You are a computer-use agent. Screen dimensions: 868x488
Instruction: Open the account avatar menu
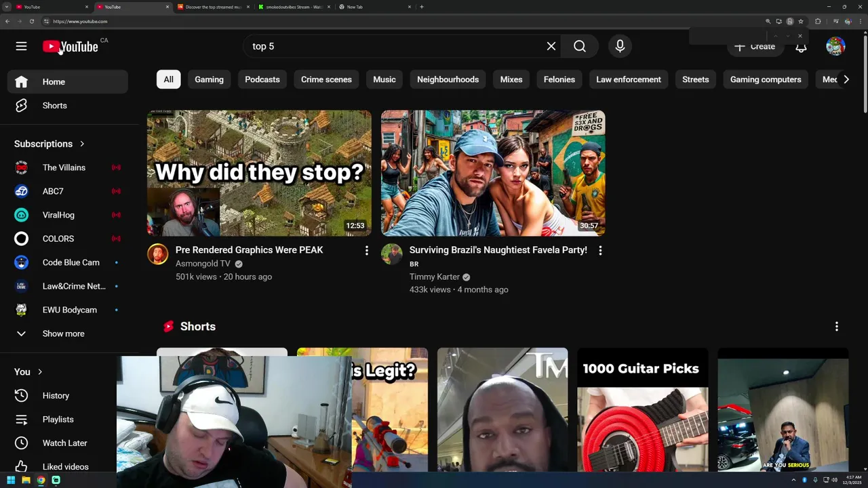[835, 46]
